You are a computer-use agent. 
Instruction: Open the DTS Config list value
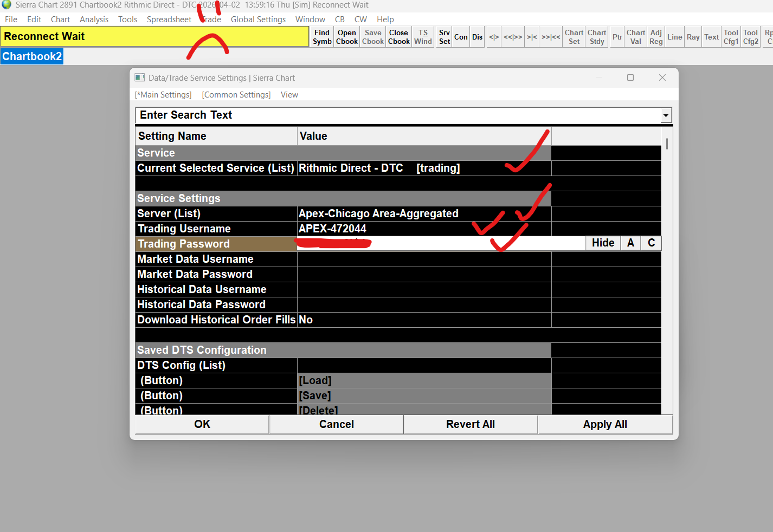(424, 365)
